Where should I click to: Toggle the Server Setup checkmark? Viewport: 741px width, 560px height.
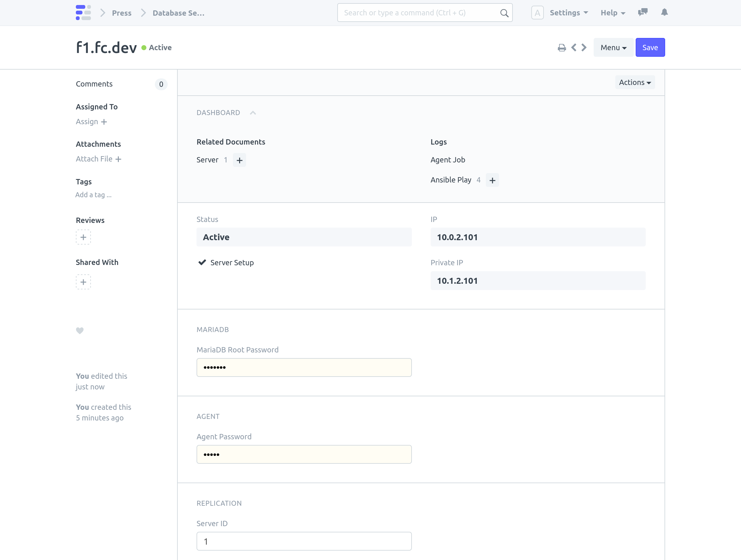202,262
